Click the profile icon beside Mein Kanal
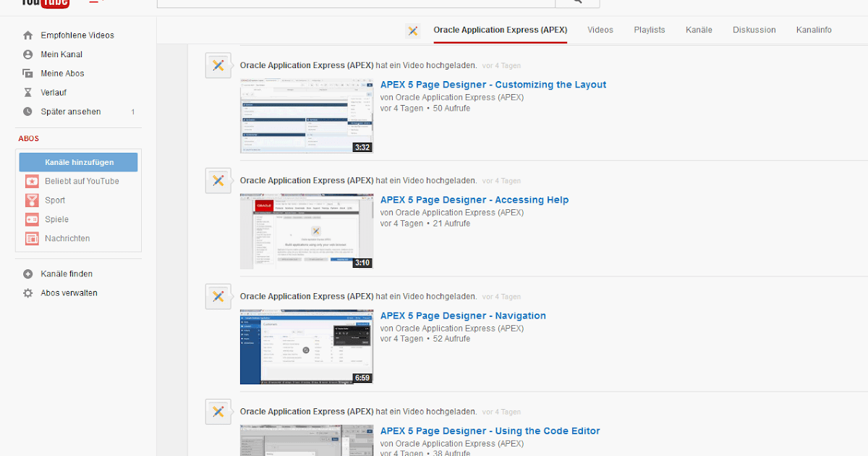This screenshot has width=868, height=456. pos(28,54)
